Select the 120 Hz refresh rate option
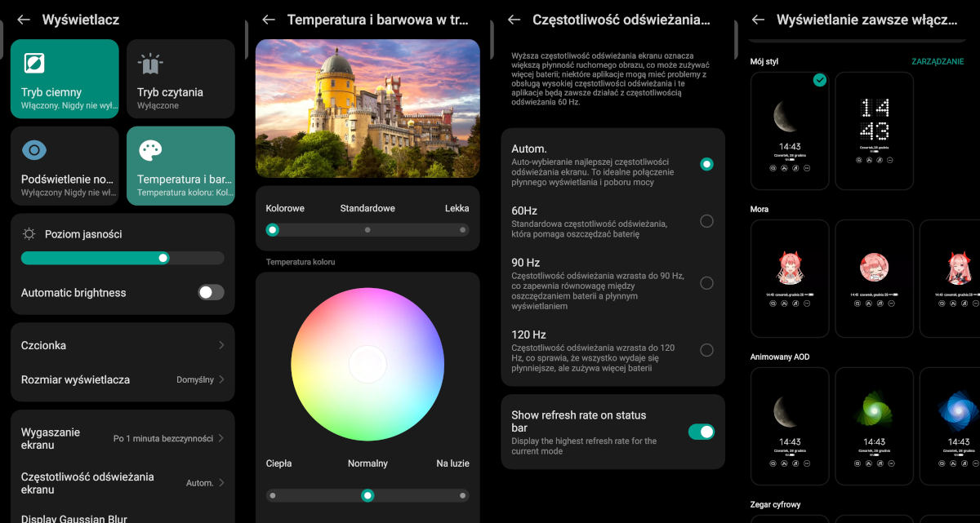Image resolution: width=980 pixels, height=523 pixels. [706, 350]
